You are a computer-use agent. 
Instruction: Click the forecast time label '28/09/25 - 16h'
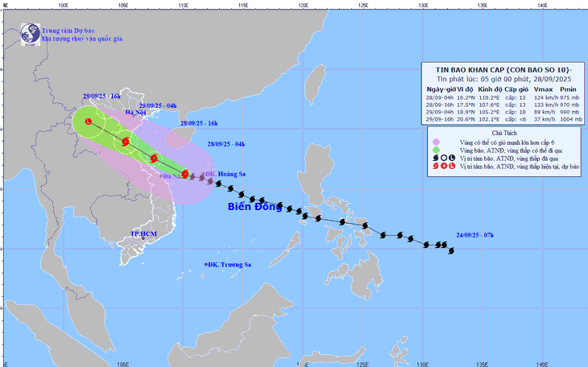pyautogui.click(x=199, y=123)
